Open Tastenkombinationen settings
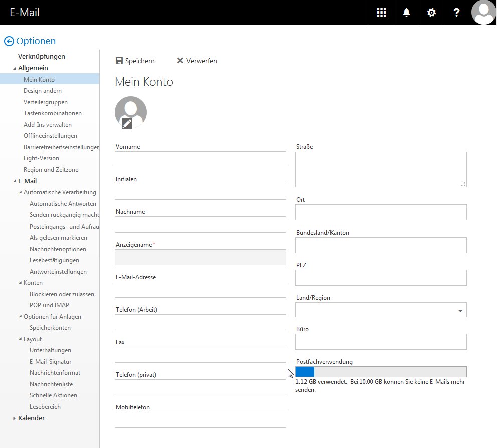The height and width of the screenshot is (448, 497). click(x=53, y=113)
